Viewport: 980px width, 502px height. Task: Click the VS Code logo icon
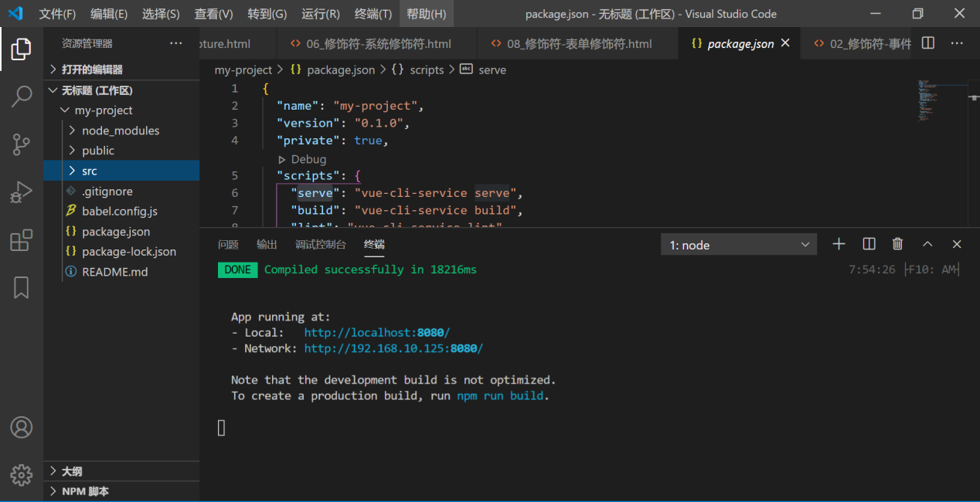pos(15,14)
